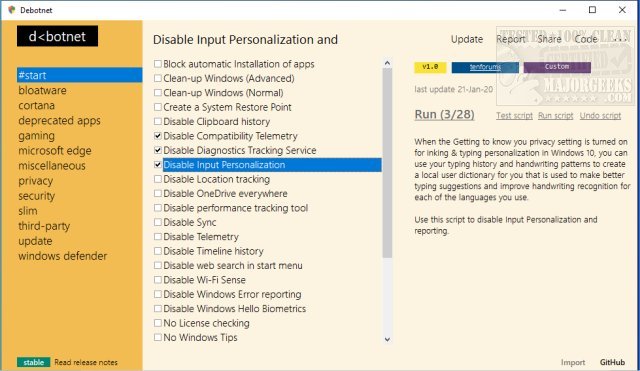The height and width of the screenshot is (371, 640).
Task: Click the Undo script link
Action: [x=600, y=116]
